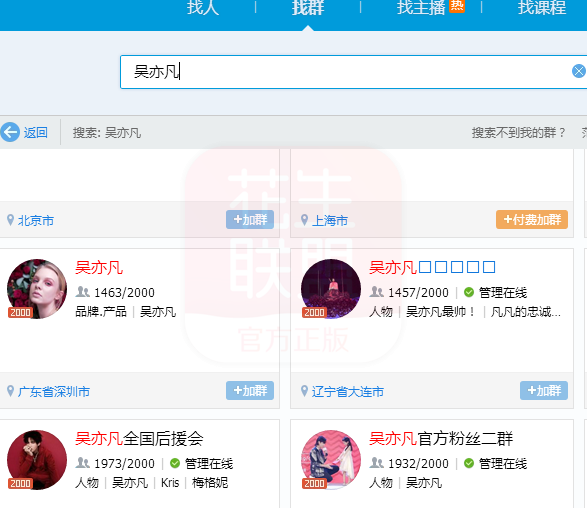Click the member icon beside 1973/2000
Screen dimensions: 587x508
[83, 463]
